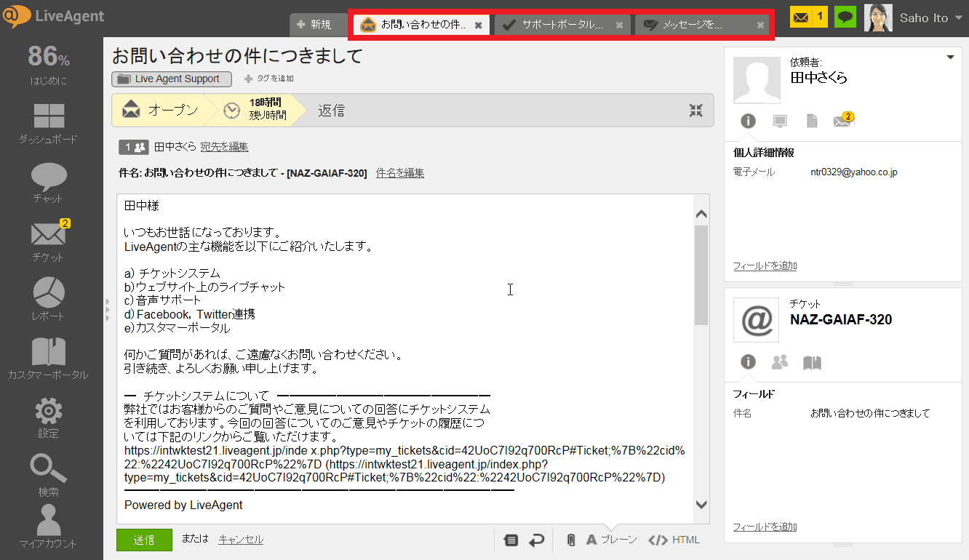The width and height of the screenshot is (969, 560).
Task: Click the requester avatar placeholder
Action: [x=757, y=80]
